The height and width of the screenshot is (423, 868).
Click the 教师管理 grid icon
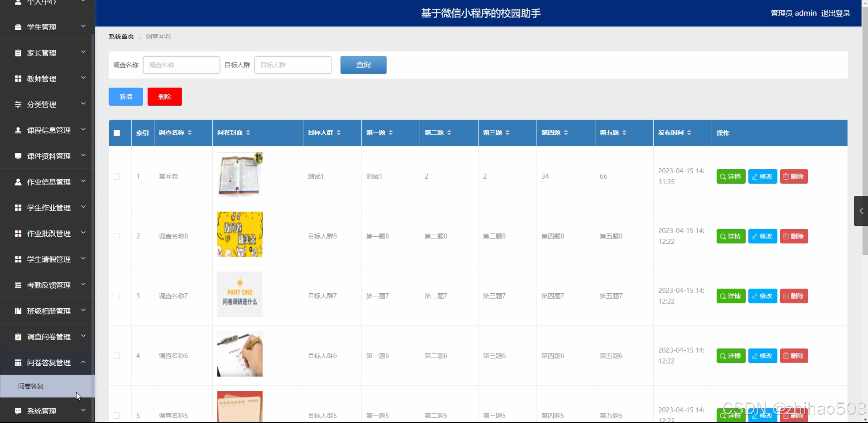[x=18, y=78]
